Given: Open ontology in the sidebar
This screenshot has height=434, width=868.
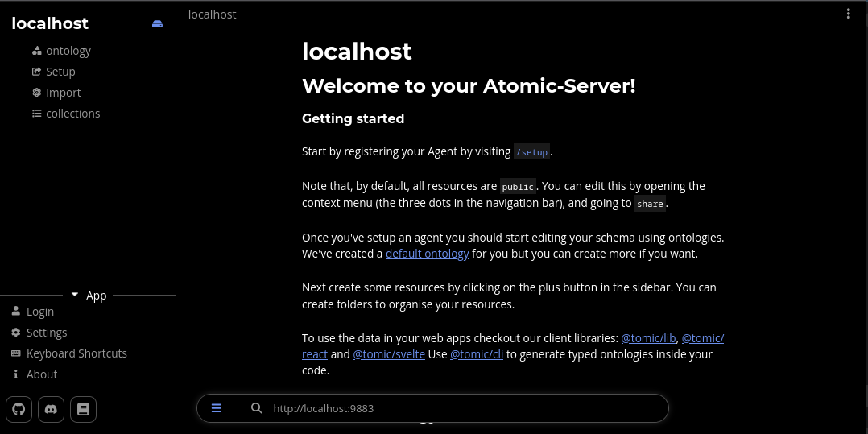Looking at the screenshot, I should tap(68, 51).
